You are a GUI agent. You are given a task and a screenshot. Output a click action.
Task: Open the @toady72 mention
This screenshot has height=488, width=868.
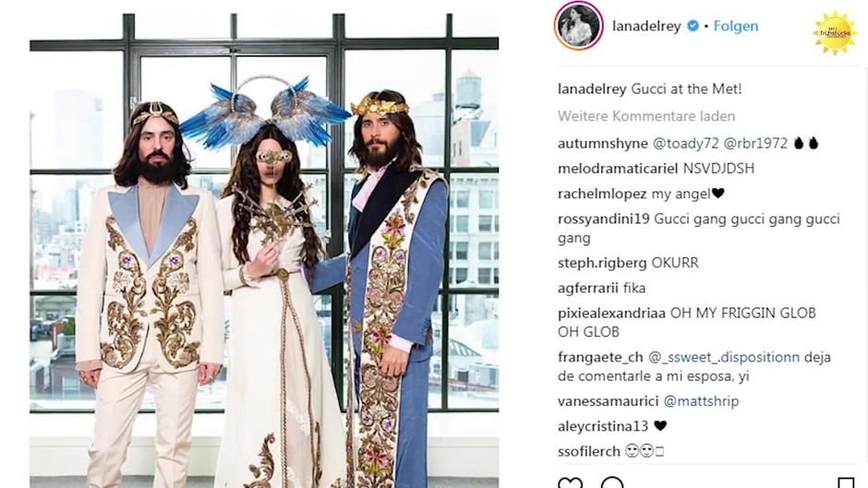point(686,143)
